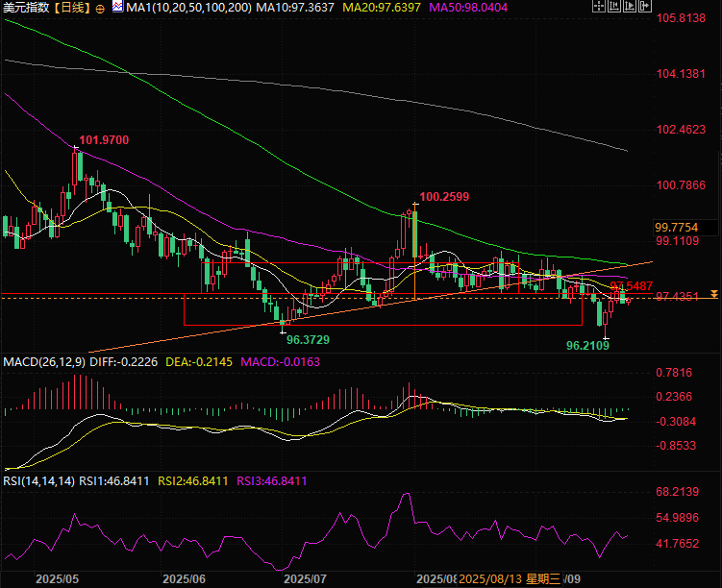This screenshot has height=588, width=722.
Task: Click the -0.8533 MACD axis value
Action: click(676, 446)
